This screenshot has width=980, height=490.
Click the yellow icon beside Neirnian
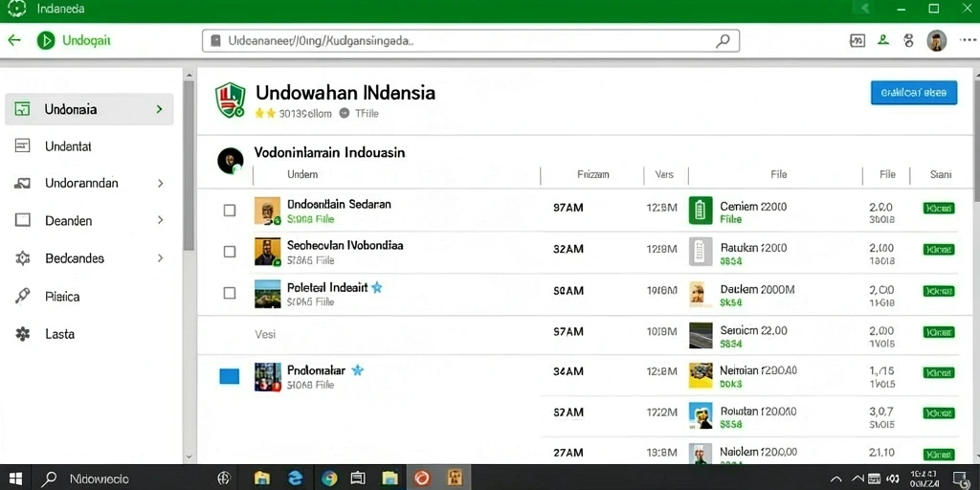pyautogui.click(x=701, y=376)
